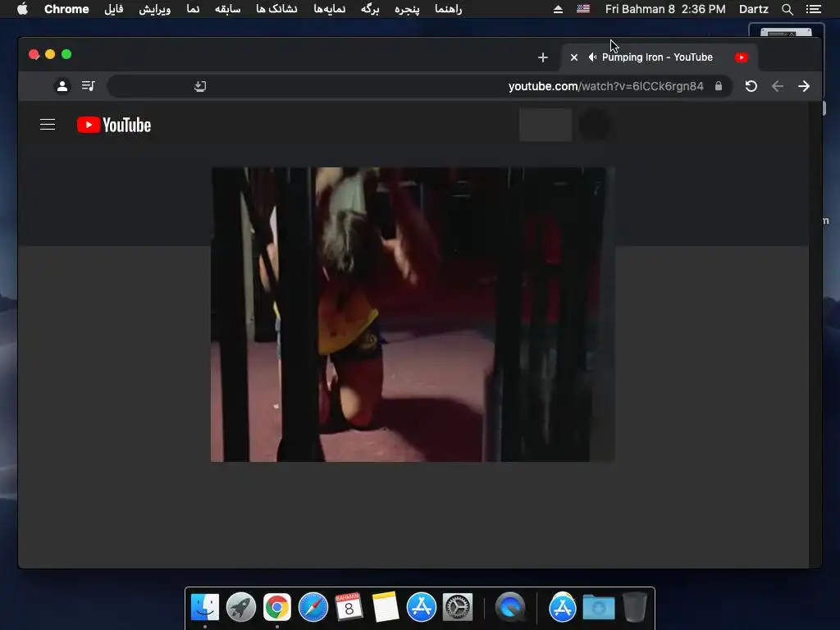Open the Trash in the Dock

[x=634, y=607]
